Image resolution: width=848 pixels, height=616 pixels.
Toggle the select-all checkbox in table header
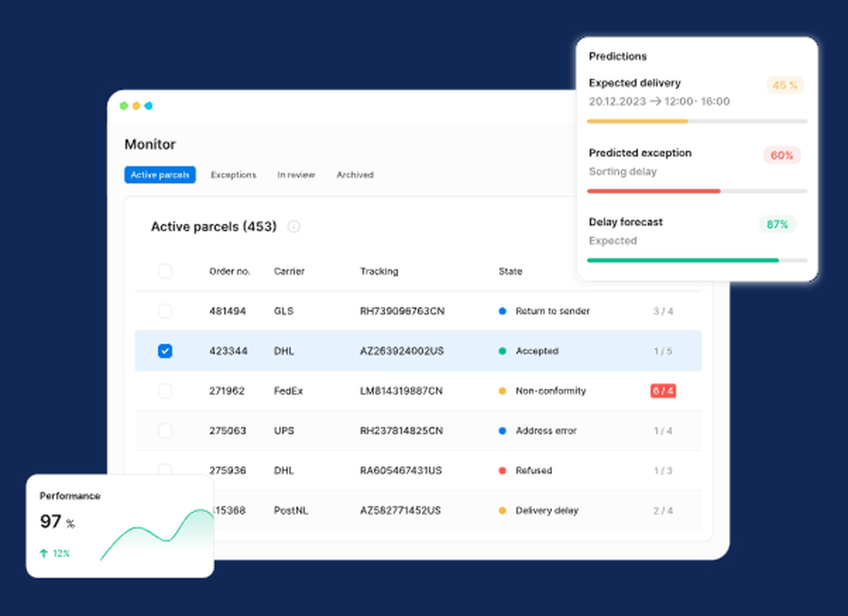tap(165, 271)
